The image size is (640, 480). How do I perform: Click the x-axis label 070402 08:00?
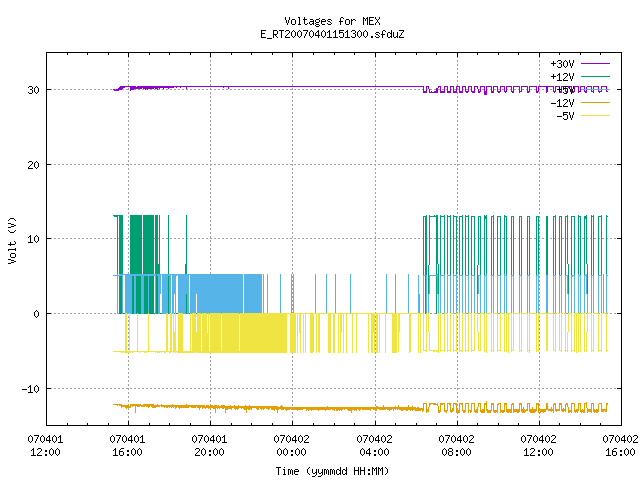coord(456,446)
